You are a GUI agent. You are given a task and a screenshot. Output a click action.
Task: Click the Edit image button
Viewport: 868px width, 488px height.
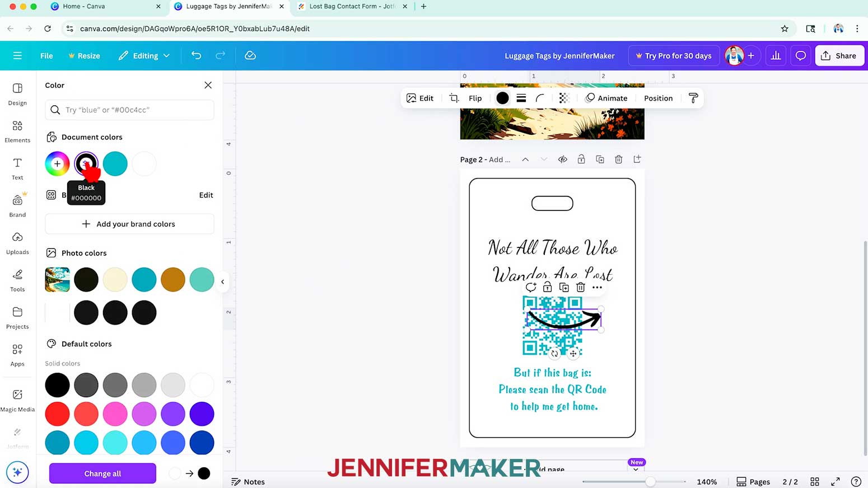(420, 98)
